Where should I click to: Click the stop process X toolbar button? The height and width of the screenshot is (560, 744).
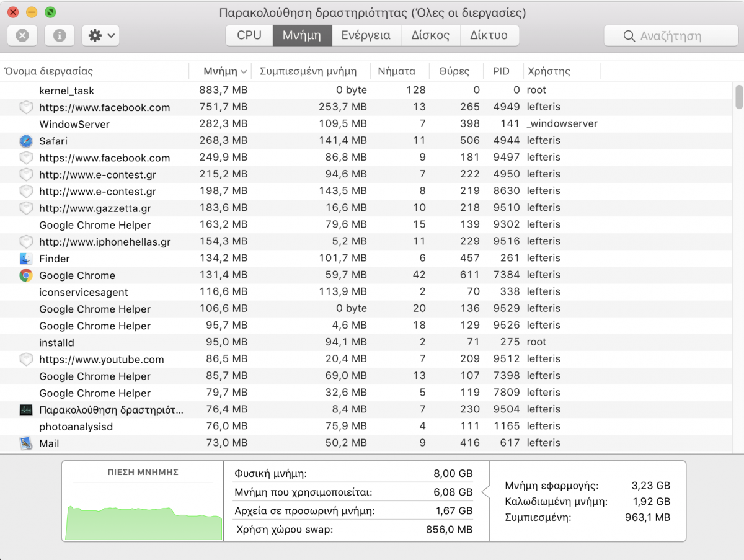[22, 35]
